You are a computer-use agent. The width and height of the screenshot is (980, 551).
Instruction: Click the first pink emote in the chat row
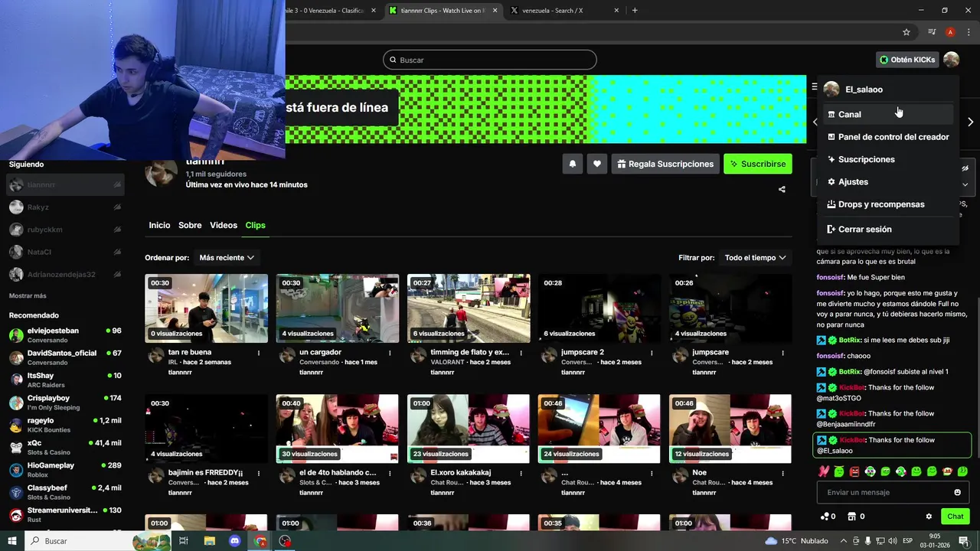(x=823, y=471)
